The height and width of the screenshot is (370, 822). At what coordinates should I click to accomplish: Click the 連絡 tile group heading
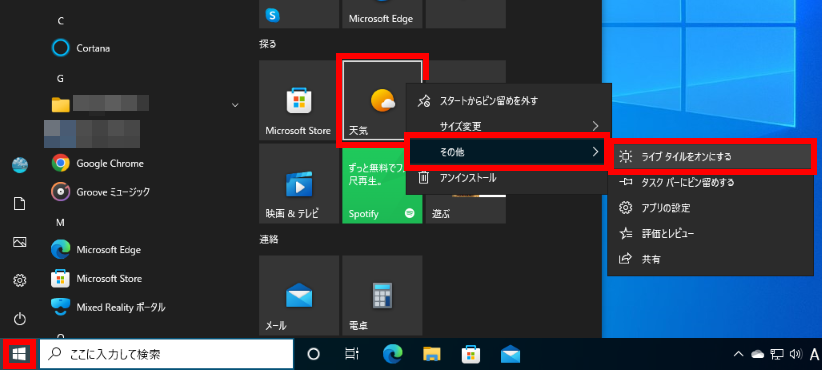269,240
